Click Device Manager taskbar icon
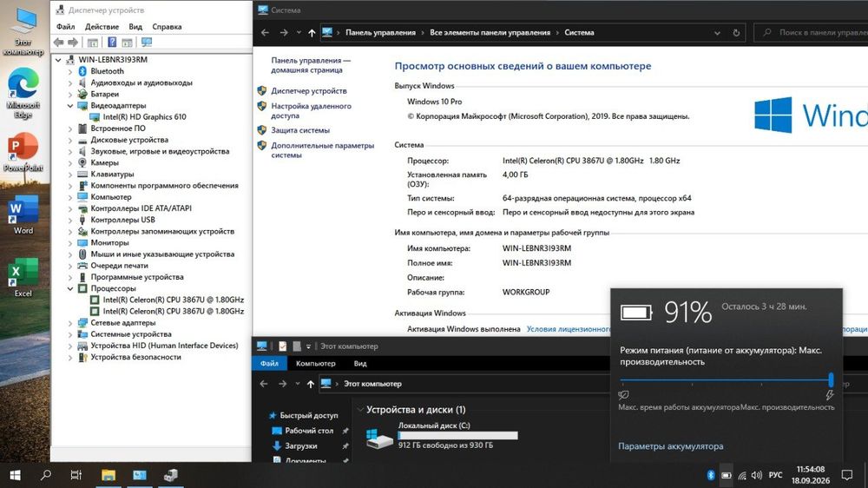This screenshot has height=488, width=868. tap(170, 475)
